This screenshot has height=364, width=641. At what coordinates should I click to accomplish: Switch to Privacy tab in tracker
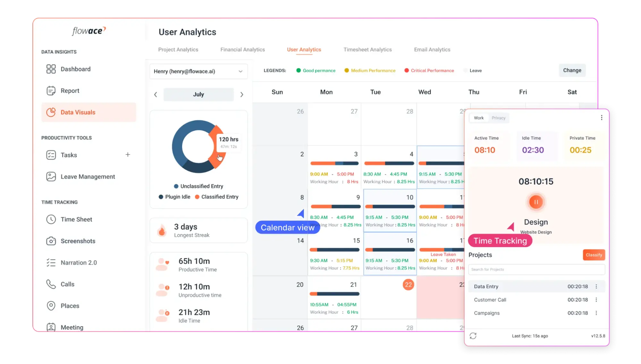click(x=498, y=118)
